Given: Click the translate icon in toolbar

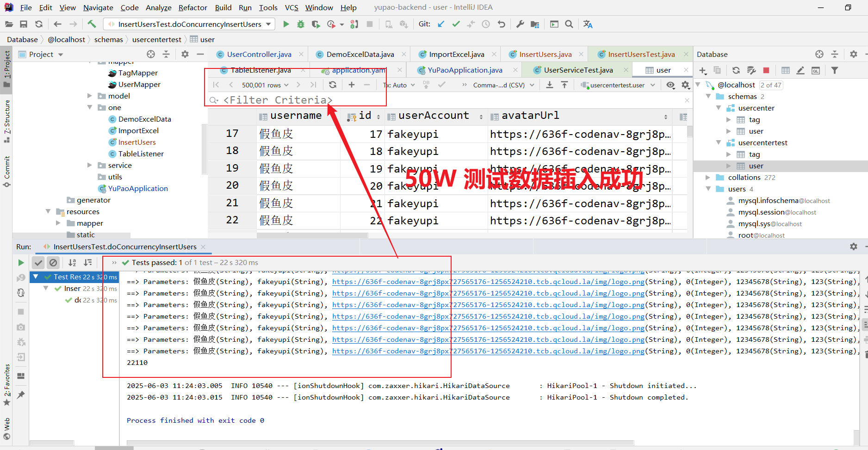Looking at the screenshot, I should pyautogui.click(x=588, y=24).
